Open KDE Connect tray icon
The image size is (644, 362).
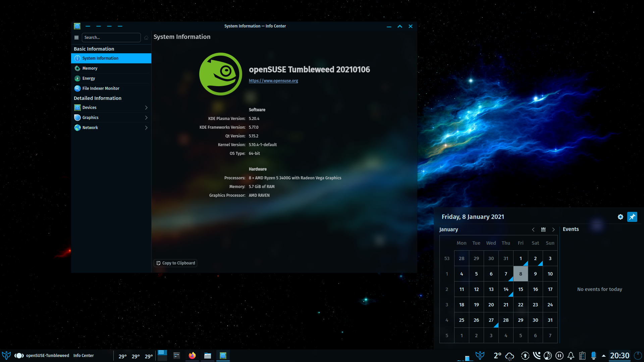[x=537, y=356]
